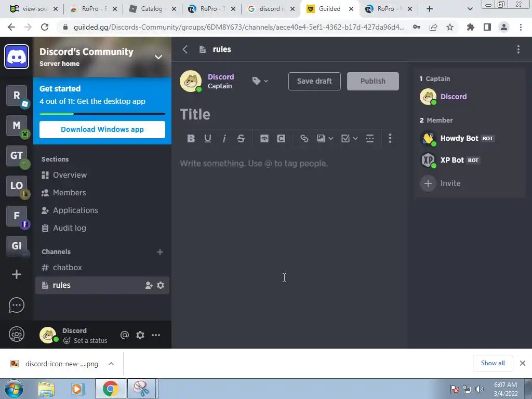This screenshot has height=399, width=532.
Task: Insert hyperlink using link icon
Action: point(304,138)
